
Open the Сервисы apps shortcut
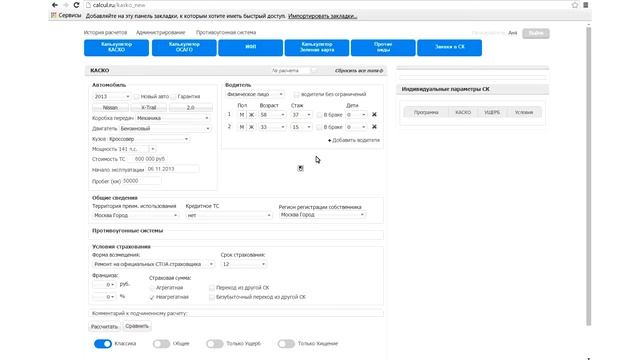[66, 16]
